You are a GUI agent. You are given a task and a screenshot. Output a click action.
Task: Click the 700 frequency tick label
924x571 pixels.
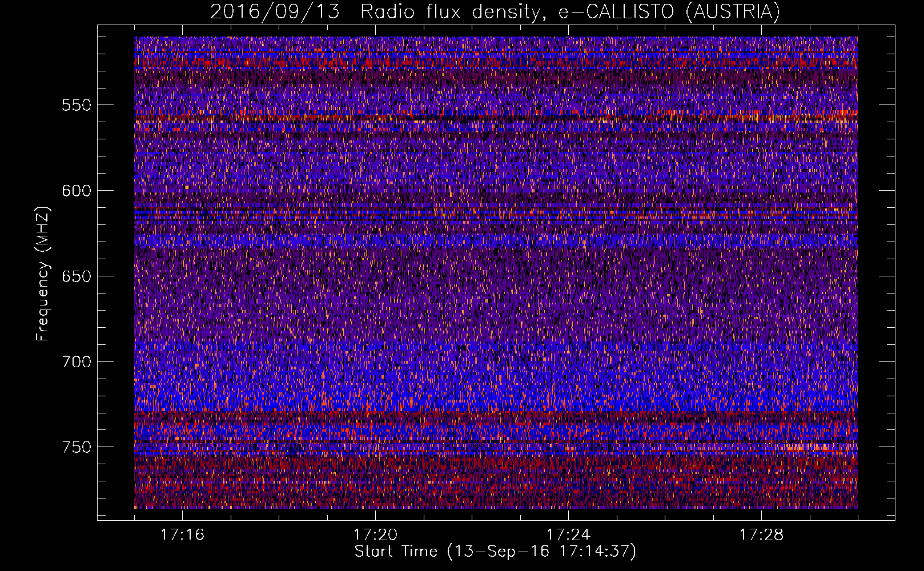pos(77,362)
